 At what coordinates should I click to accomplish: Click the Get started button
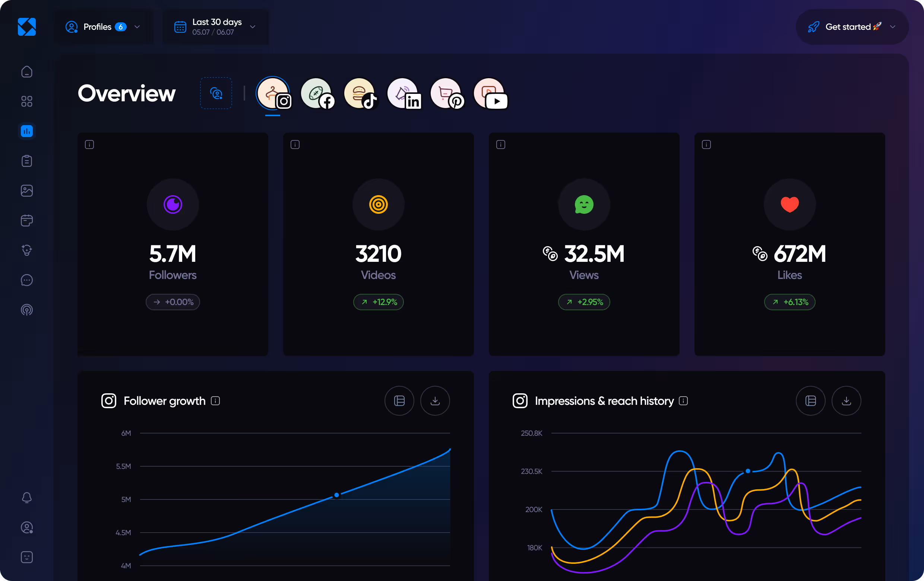(x=847, y=27)
